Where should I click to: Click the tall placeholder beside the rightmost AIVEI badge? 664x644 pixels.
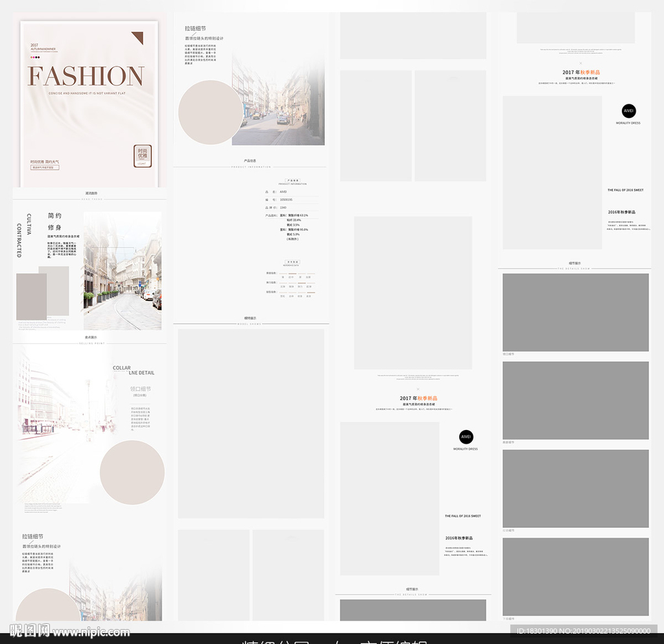click(x=552, y=173)
